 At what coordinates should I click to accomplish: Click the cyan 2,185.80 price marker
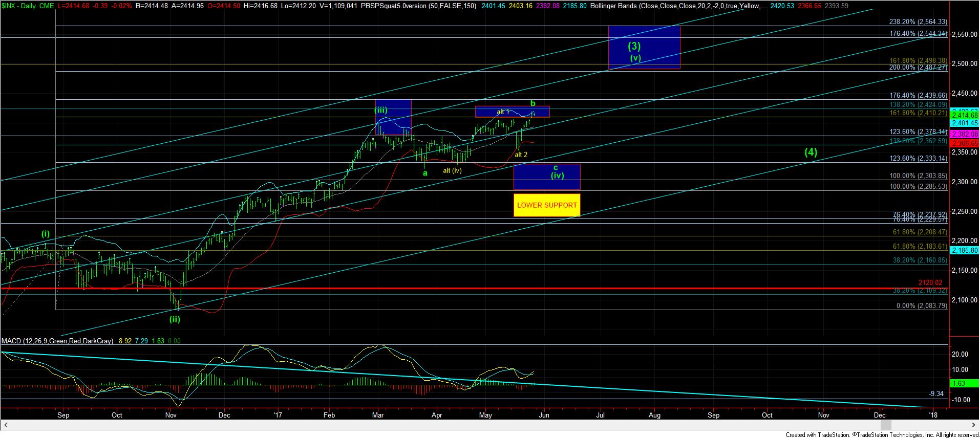coord(965,251)
